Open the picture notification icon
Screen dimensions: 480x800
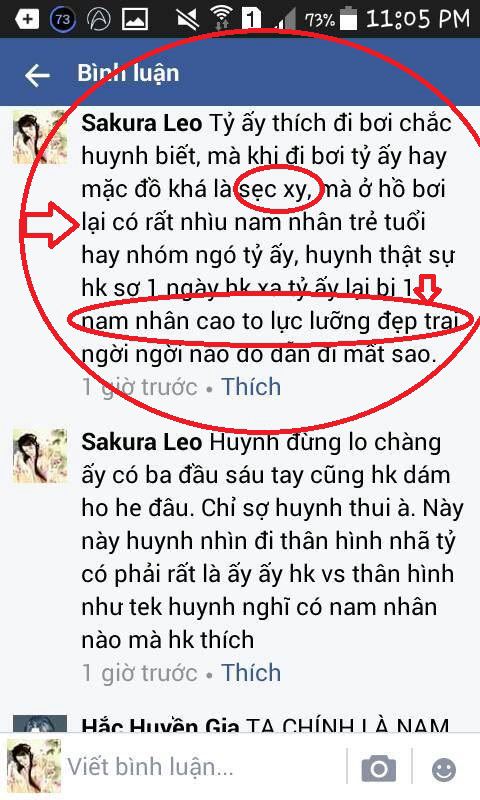pos(135,19)
